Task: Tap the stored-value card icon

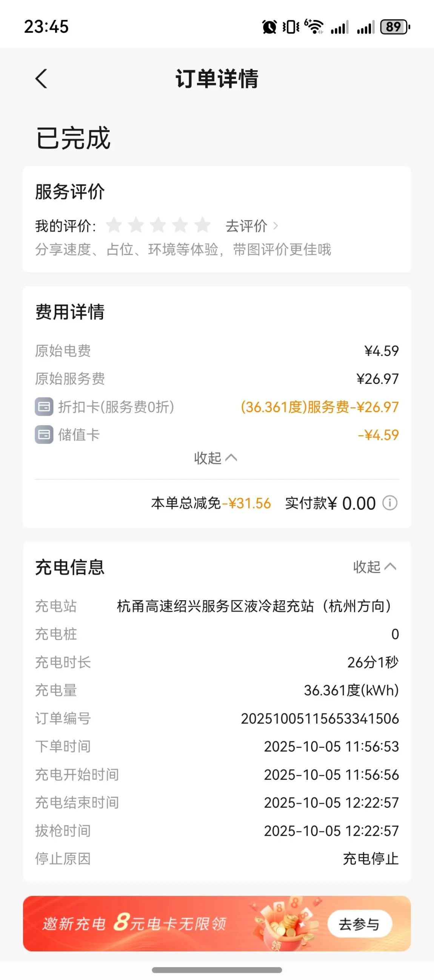Action: point(44,435)
